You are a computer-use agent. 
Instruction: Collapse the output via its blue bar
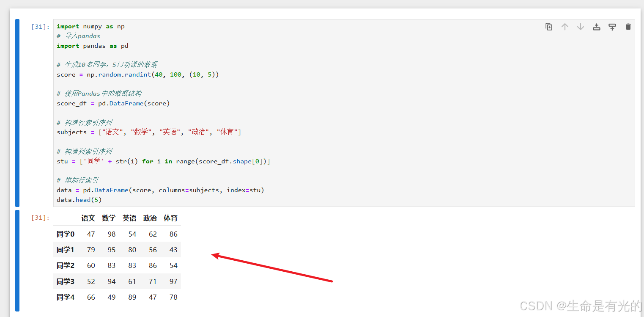pyautogui.click(x=17, y=260)
